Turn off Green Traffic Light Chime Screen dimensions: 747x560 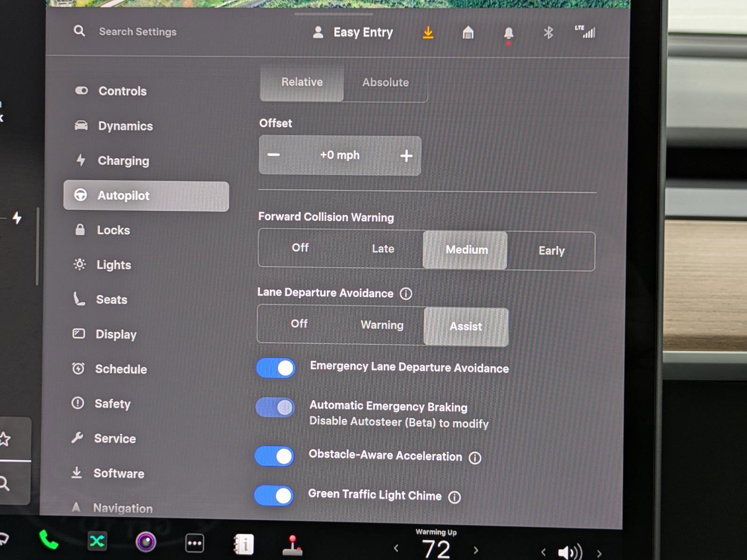274,496
